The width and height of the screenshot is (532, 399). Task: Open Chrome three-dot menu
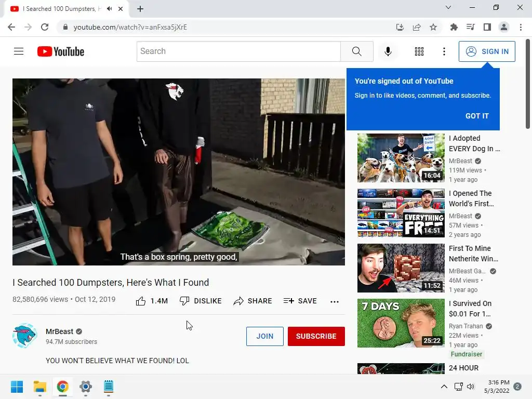pyautogui.click(x=521, y=27)
